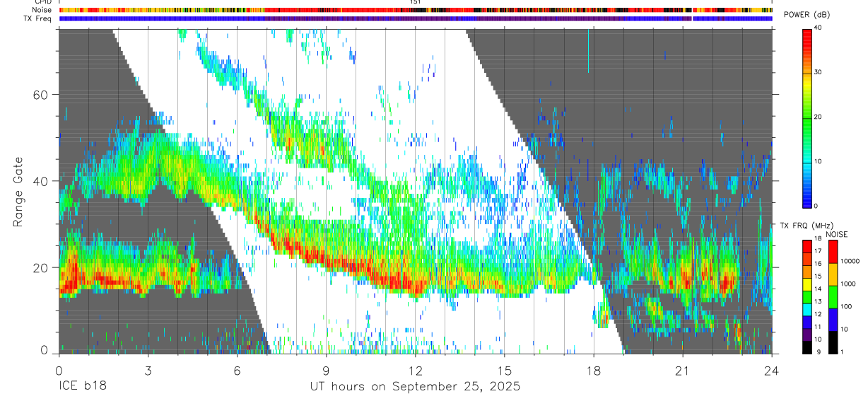Click the noise scale label '100'
Screen dimensions: 868x401
click(x=846, y=306)
